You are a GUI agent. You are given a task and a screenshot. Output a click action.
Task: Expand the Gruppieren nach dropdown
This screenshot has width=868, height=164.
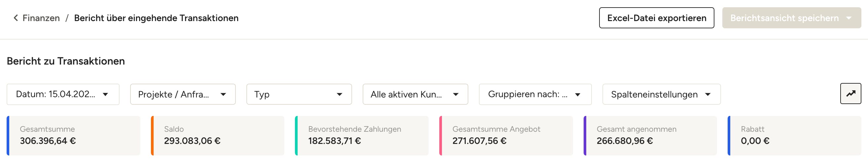click(535, 95)
